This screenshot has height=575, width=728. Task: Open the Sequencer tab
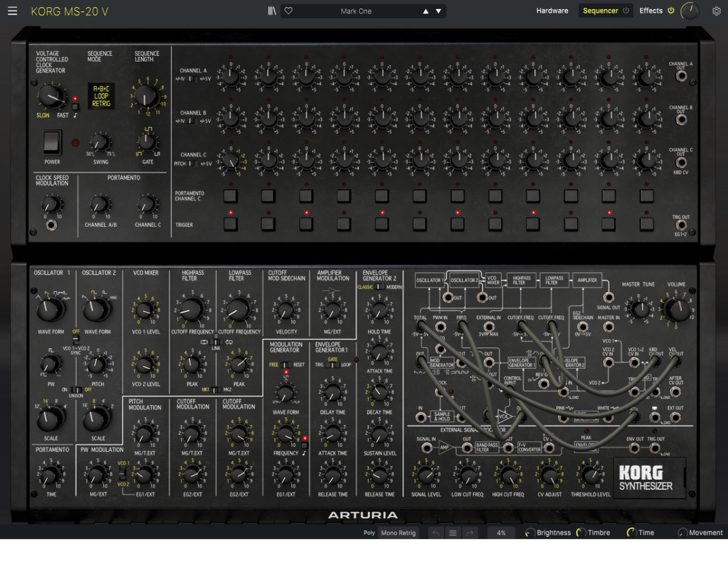601,11
